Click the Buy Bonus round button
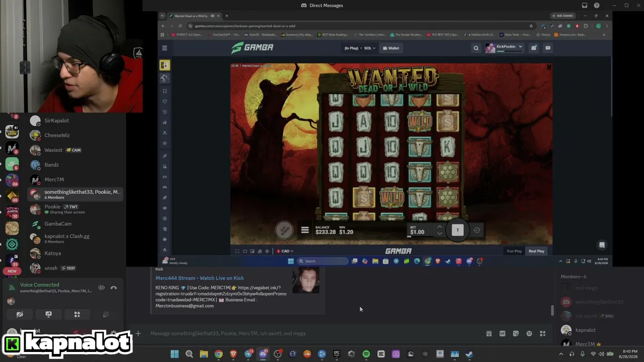644x362 pixels. pos(284,230)
